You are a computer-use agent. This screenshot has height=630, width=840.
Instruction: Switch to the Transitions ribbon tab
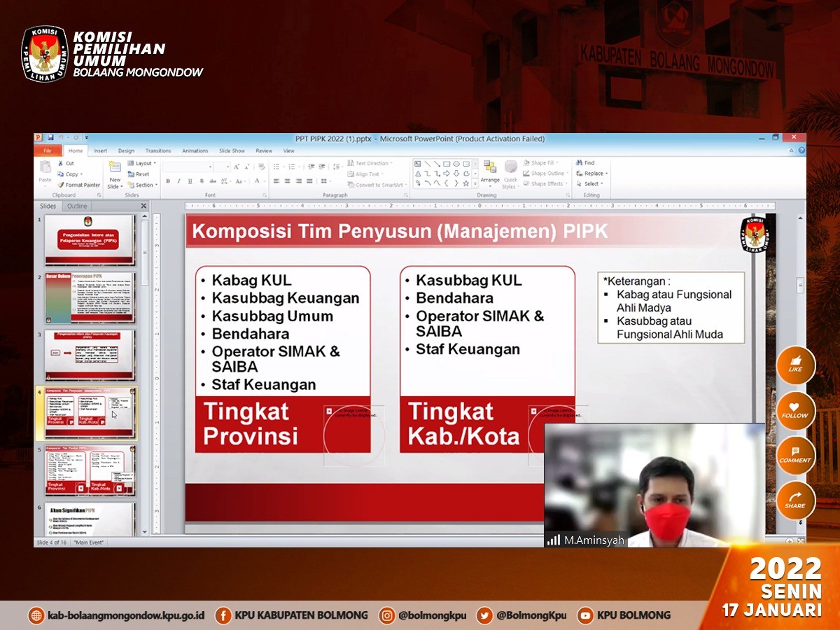click(158, 150)
